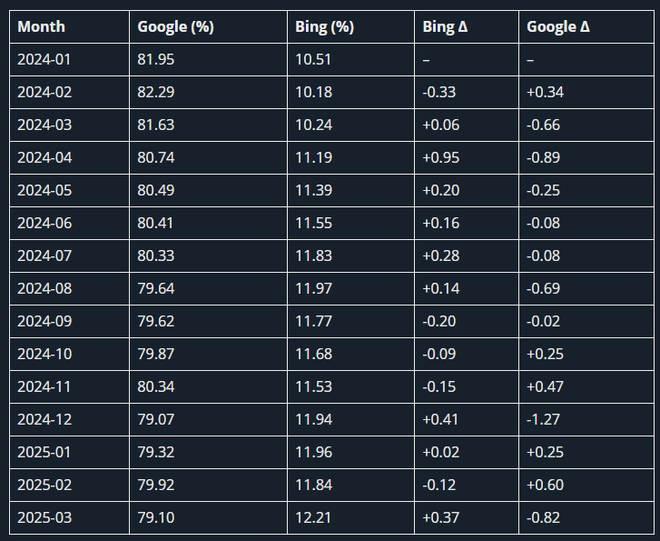Image resolution: width=660 pixels, height=541 pixels.
Task: Click Google value 80.33 cell
Action: 208,256
